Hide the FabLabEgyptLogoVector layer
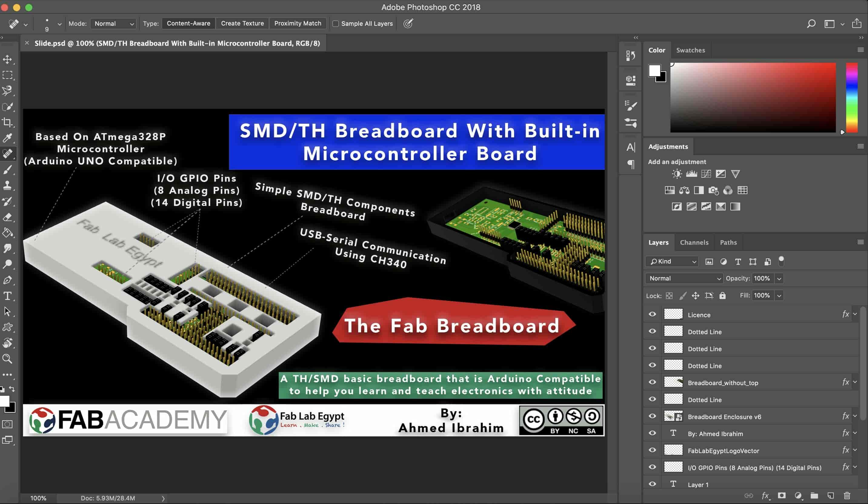The image size is (868, 504). pyautogui.click(x=652, y=450)
